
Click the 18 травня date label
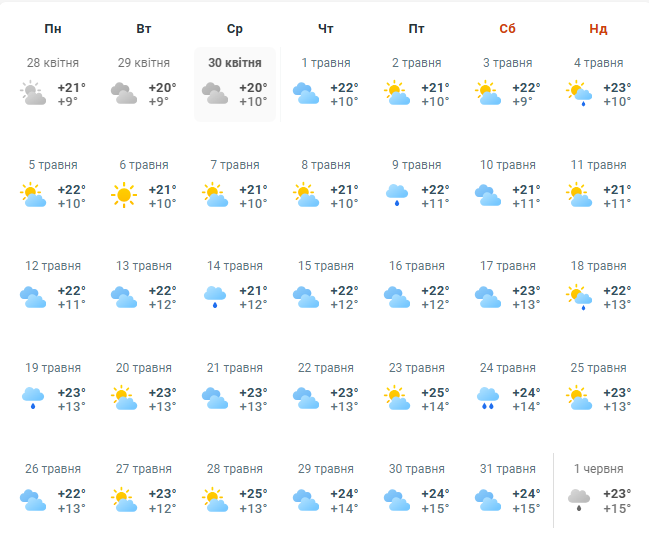[598, 266]
